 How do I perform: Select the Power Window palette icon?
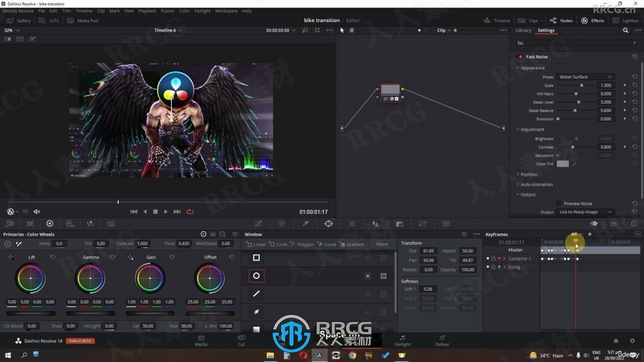[x=329, y=224]
